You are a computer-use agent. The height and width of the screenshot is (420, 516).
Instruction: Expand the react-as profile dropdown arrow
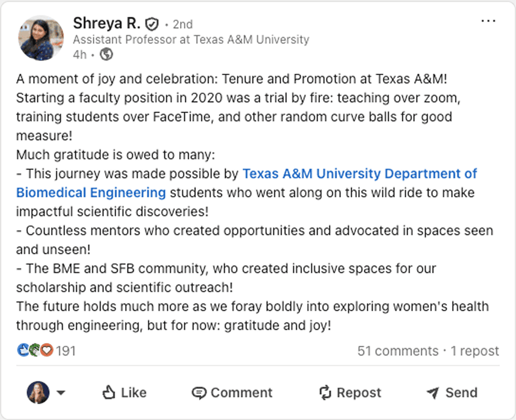click(61, 392)
